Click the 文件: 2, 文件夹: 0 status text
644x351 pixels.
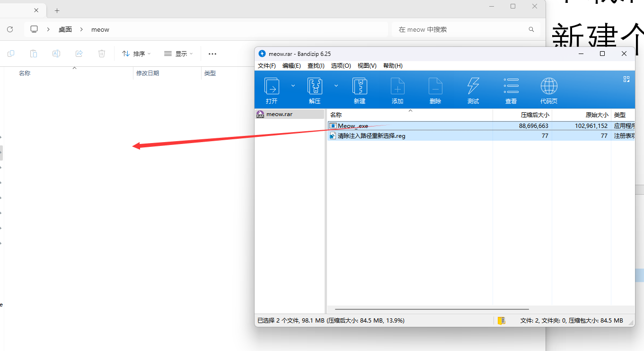[572, 321]
